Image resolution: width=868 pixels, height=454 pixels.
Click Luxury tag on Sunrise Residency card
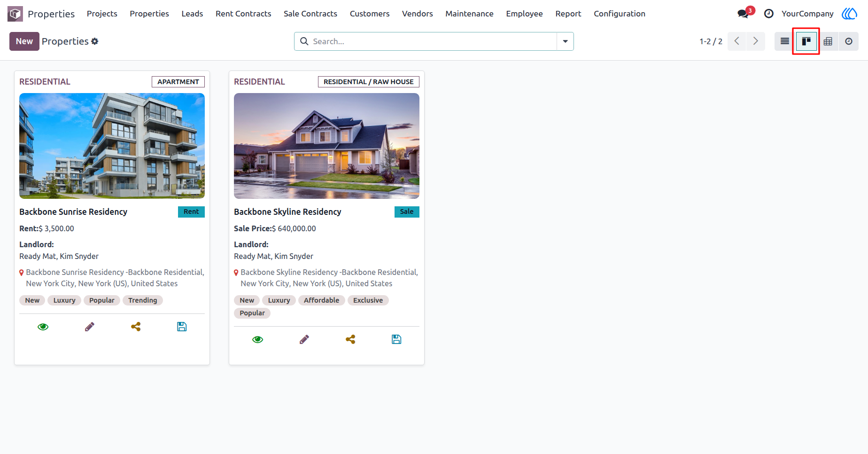click(x=64, y=300)
